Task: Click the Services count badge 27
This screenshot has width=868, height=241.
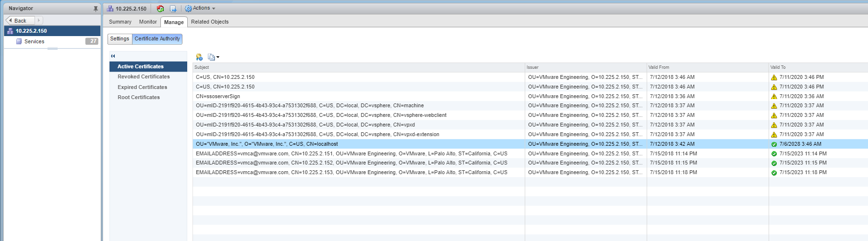Action: coord(92,41)
